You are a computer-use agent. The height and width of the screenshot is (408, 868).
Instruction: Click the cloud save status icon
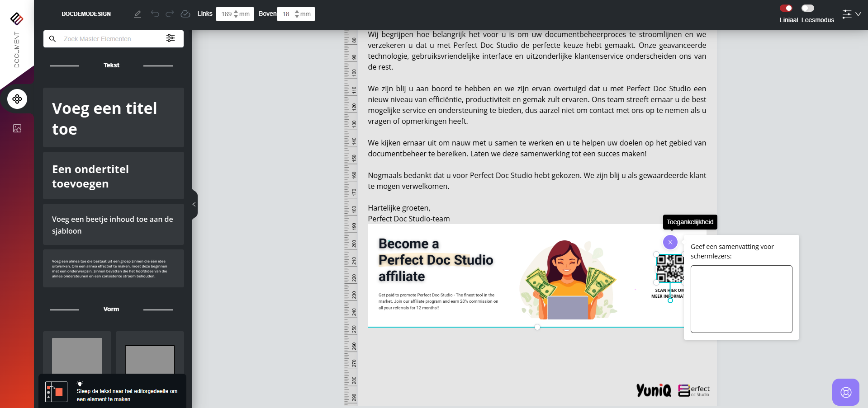pyautogui.click(x=185, y=14)
